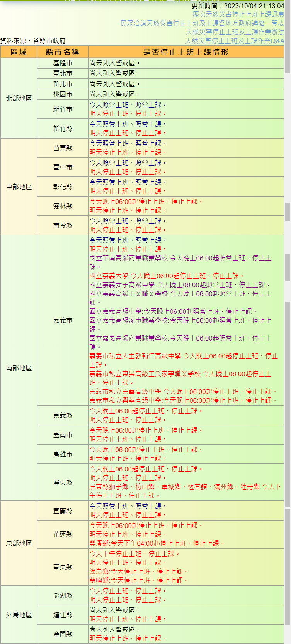Click the 澎湖縣 county name cell

(x=63, y=595)
